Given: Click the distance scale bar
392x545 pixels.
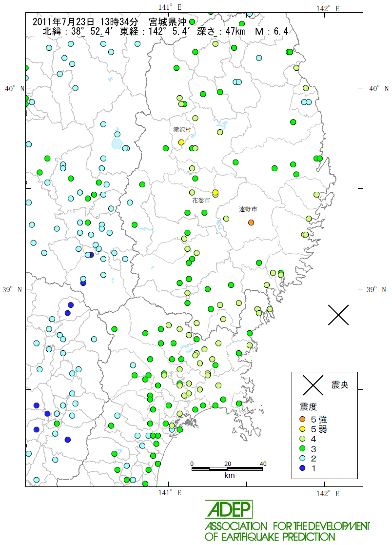Looking at the screenshot, I should pyautogui.click(x=227, y=469).
